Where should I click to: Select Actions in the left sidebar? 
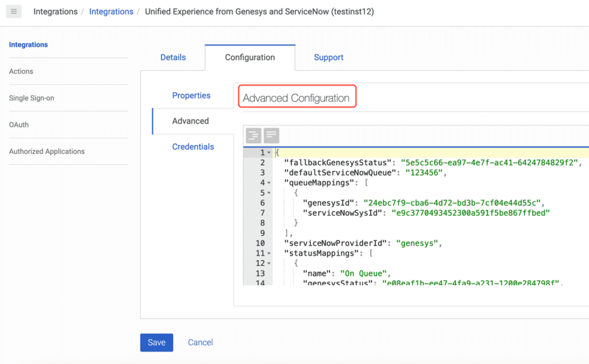[21, 71]
